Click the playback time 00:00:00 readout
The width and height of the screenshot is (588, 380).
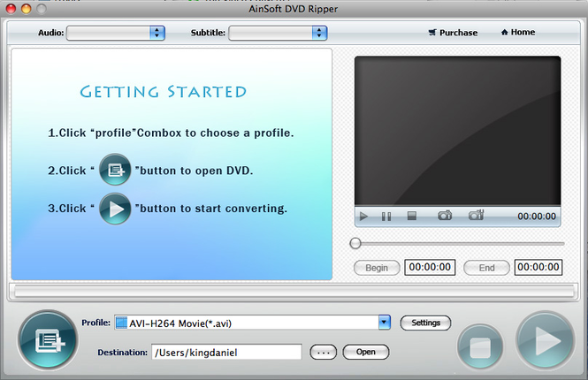[x=537, y=217]
